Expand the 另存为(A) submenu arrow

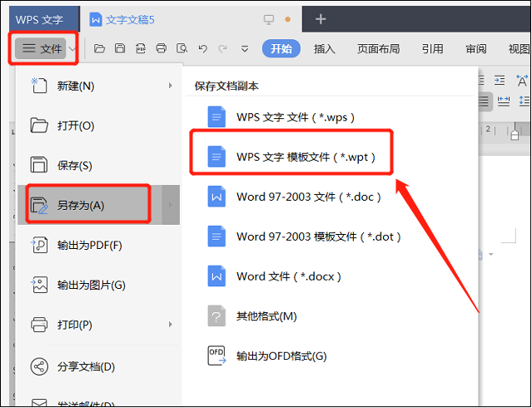click(171, 205)
